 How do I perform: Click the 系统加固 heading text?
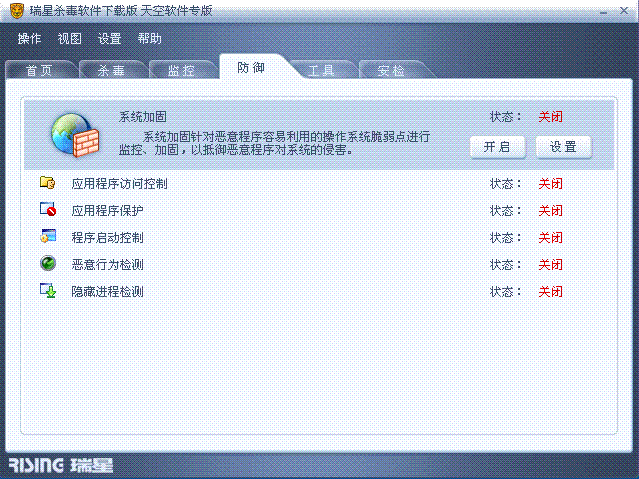pyautogui.click(x=143, y=117)
